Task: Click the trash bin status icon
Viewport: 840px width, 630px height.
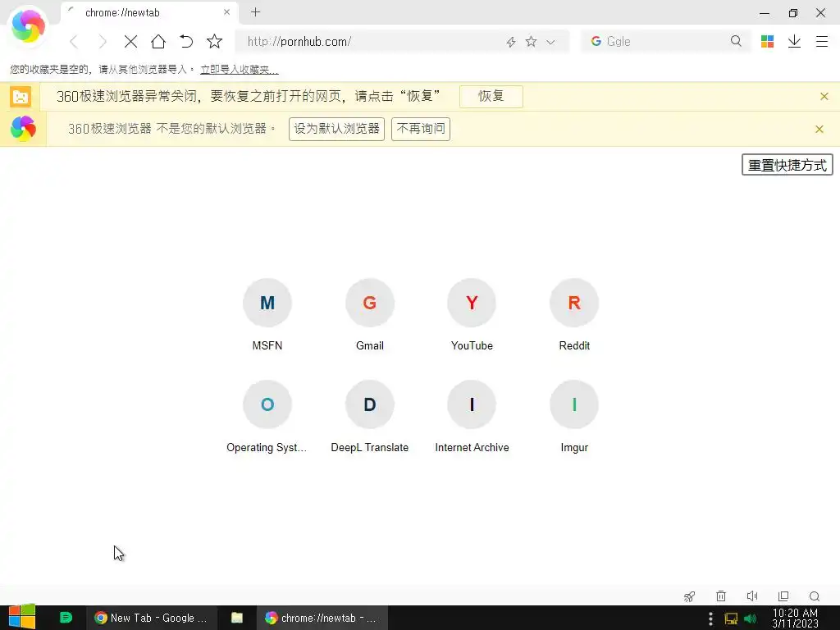Action: [721, 596]
